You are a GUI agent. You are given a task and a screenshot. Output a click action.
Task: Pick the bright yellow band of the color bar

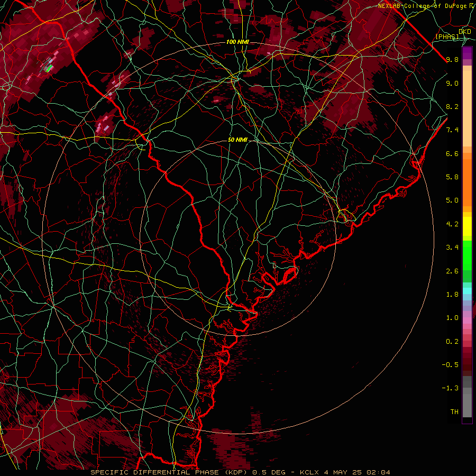(467, 226)
